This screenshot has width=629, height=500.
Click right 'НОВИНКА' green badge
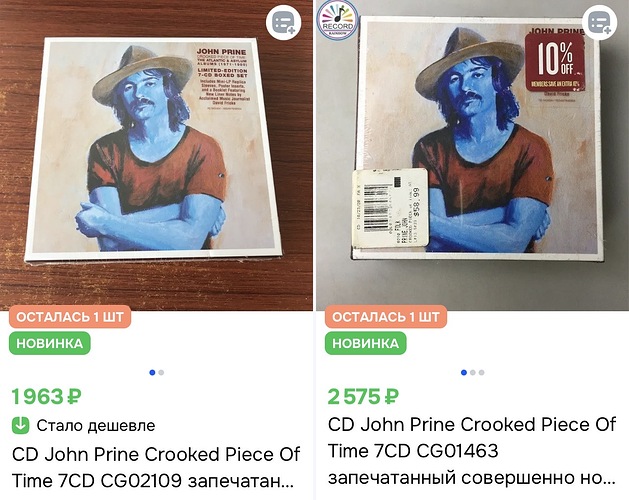(x=365, y=343)
